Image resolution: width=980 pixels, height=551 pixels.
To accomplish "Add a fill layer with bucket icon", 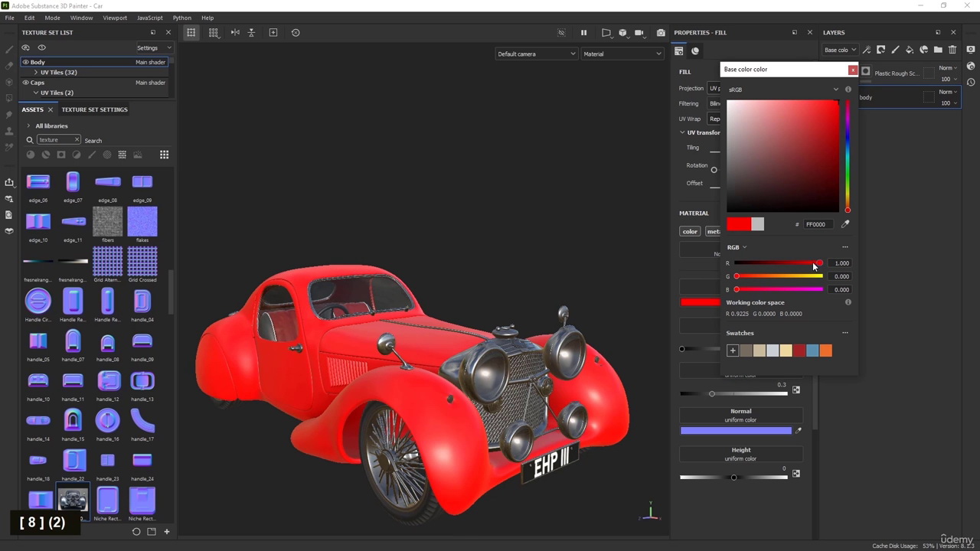I will pos(910,50).
